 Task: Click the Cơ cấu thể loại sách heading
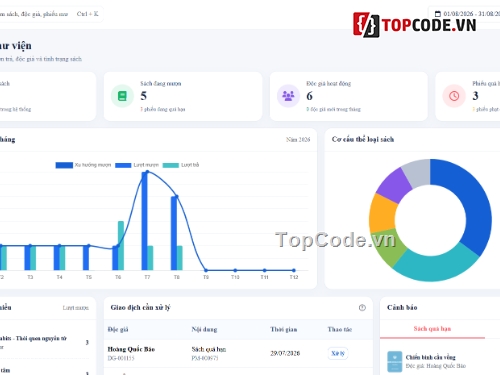(x=363, y=139)
